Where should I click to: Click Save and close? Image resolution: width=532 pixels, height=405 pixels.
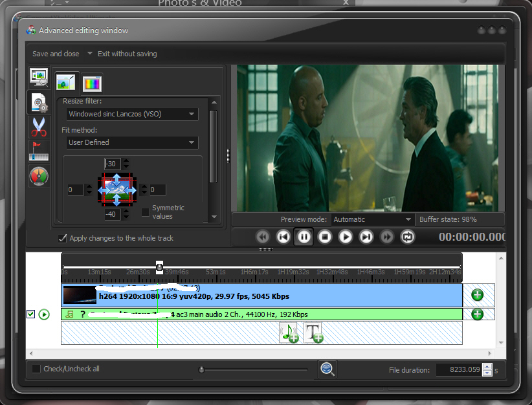(56, 54)
